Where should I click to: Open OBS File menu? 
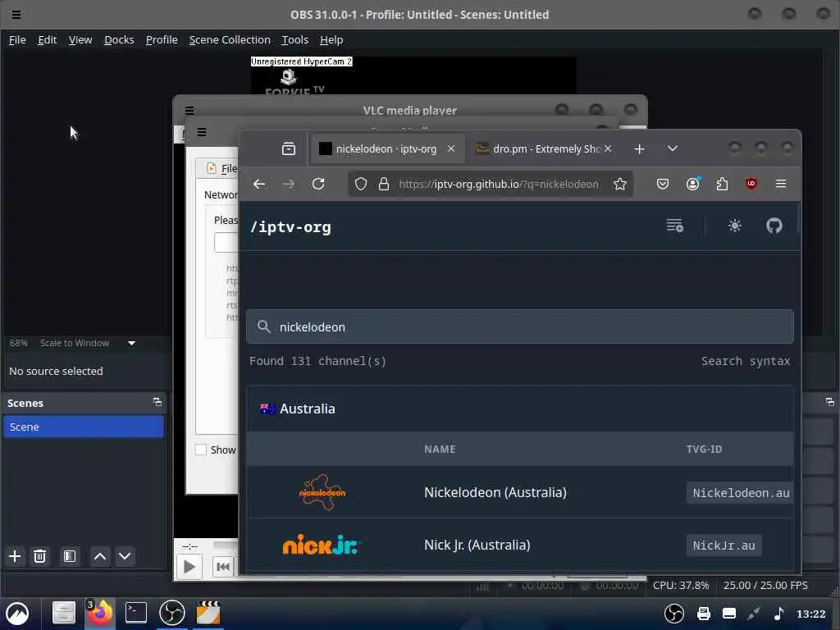click(17, 39)
